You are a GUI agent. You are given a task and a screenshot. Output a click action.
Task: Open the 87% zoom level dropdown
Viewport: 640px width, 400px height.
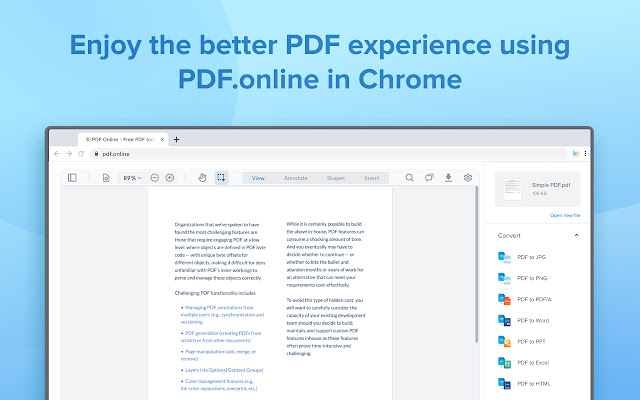click(132, 178)
